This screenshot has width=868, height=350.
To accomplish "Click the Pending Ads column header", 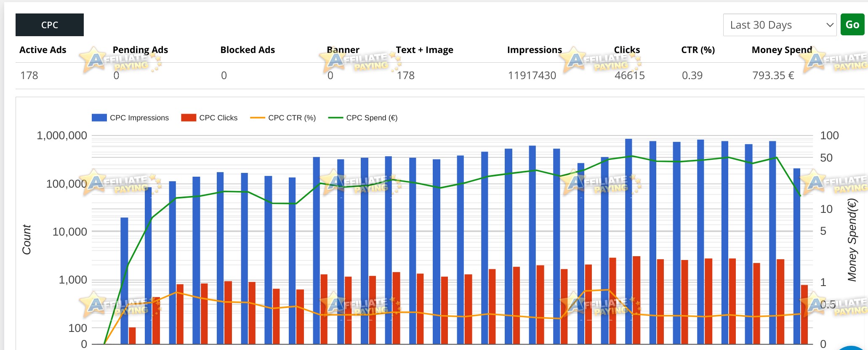I will (x=140, y=50).
